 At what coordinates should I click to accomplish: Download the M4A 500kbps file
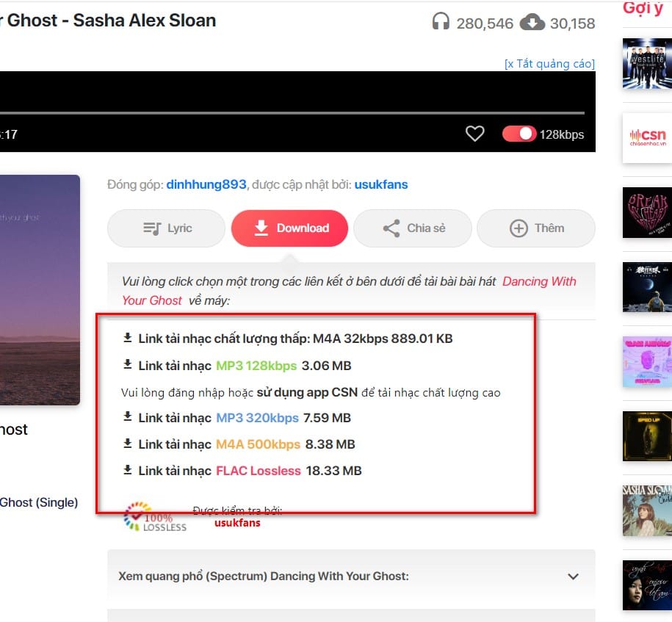point(258,444)
